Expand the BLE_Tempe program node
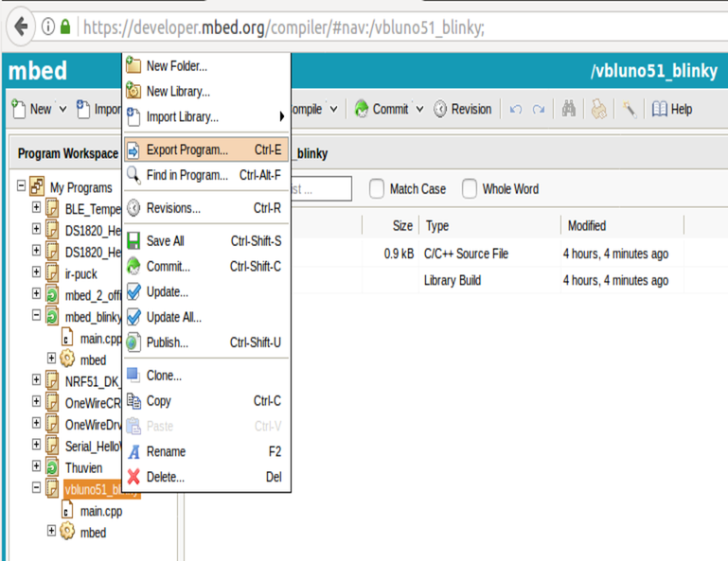728x561 pixels. 36,207
